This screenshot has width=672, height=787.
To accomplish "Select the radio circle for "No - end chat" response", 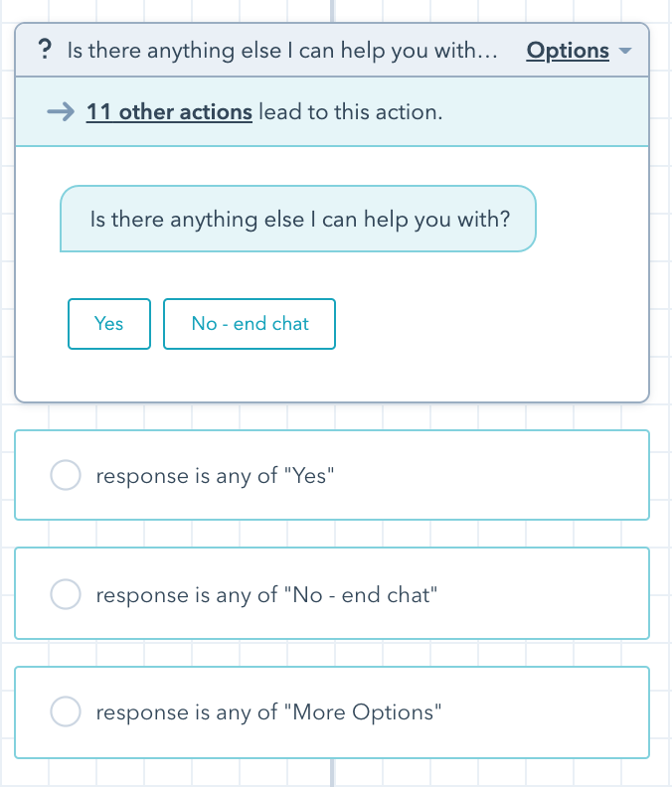I will 66,594.
